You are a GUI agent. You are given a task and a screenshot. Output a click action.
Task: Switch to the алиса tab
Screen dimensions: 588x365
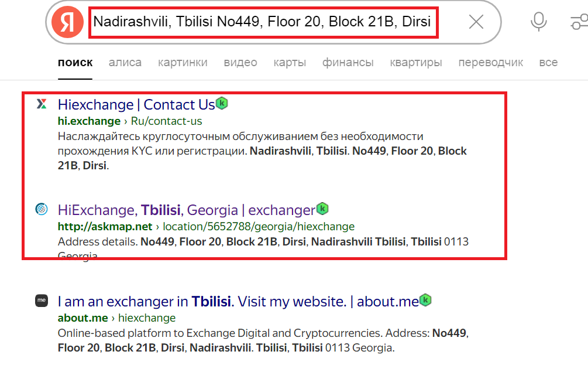pos(125,62)
